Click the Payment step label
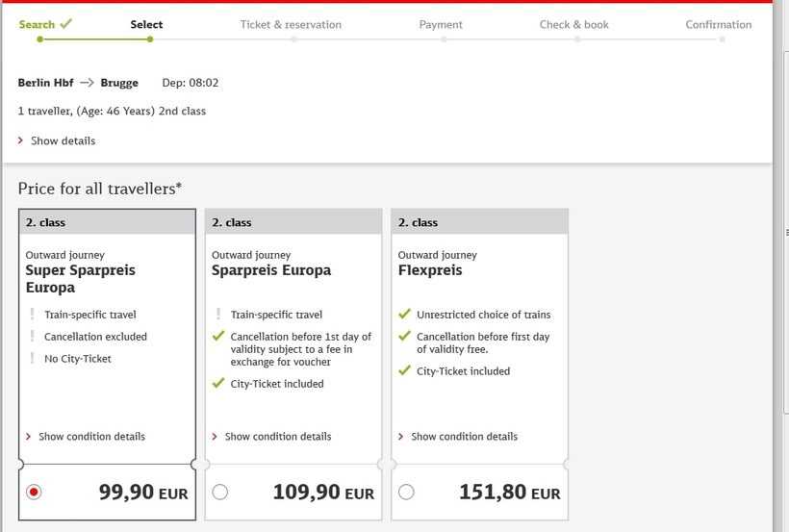The height and width of the screenshot is (532, 789). (441, 25)
